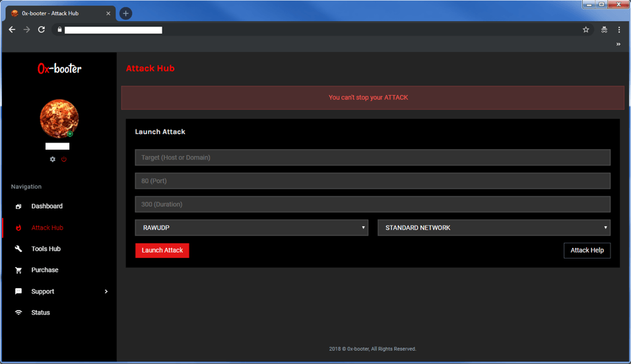Click the padlock icon in address bar
631x364 pixels.
pos(59,30)
